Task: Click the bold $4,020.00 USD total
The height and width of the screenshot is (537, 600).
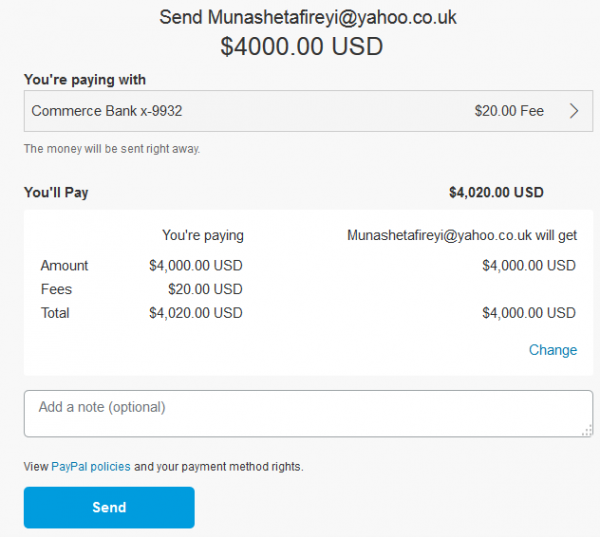Action: [x=496, y=192]
